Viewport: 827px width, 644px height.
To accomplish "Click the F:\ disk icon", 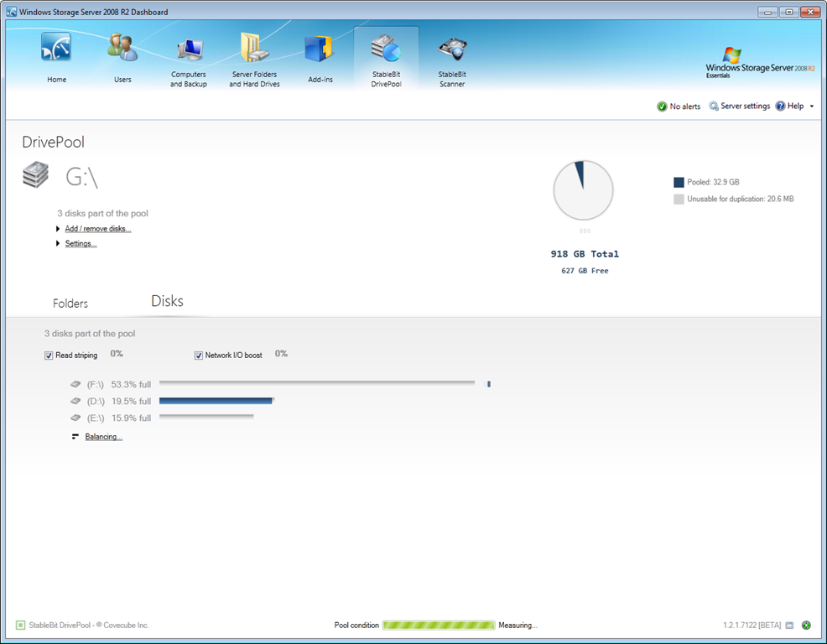I will [x=75, y=384].
